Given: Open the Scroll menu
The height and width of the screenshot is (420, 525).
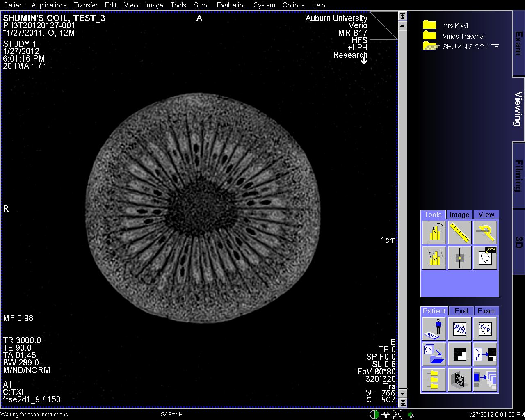Looking at the screenshot, I should click(x=201, y=5).
